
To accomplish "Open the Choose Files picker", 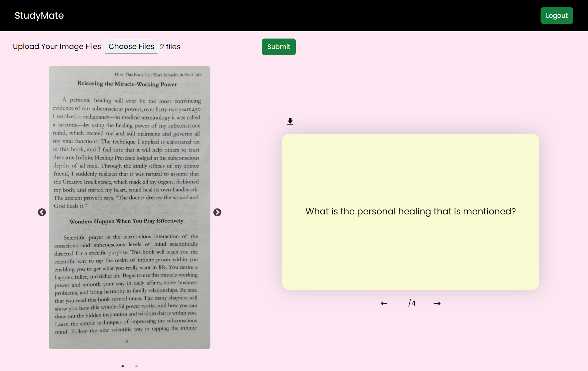I will coord(131,46).
